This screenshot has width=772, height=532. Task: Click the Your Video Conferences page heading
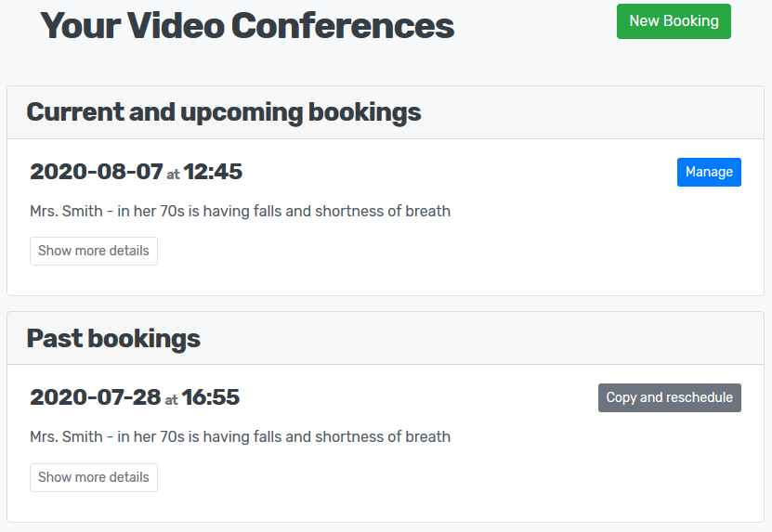[x=247, y=26]
